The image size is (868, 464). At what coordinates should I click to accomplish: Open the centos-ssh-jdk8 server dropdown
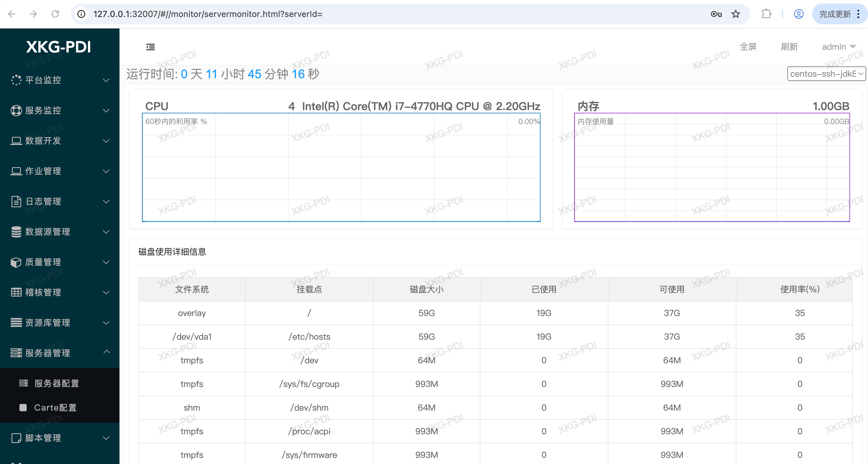[826, 74]
